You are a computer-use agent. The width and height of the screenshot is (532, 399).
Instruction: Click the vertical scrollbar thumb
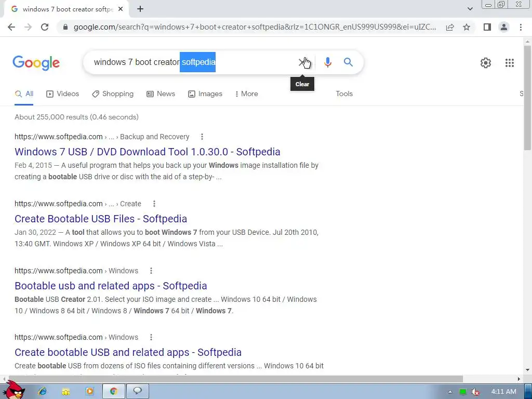(527, 97)
